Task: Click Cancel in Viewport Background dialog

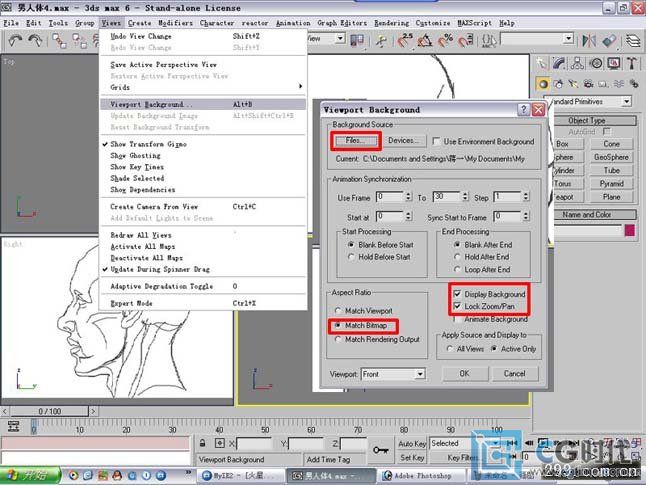Action: (515, 373)
